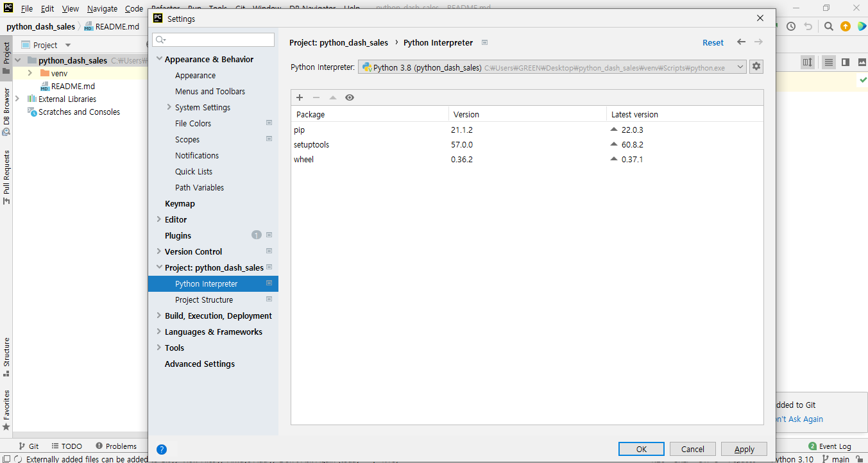868x463 pixels.
Task: Select Quick Lists settings
Action: [x=194, y=171]
